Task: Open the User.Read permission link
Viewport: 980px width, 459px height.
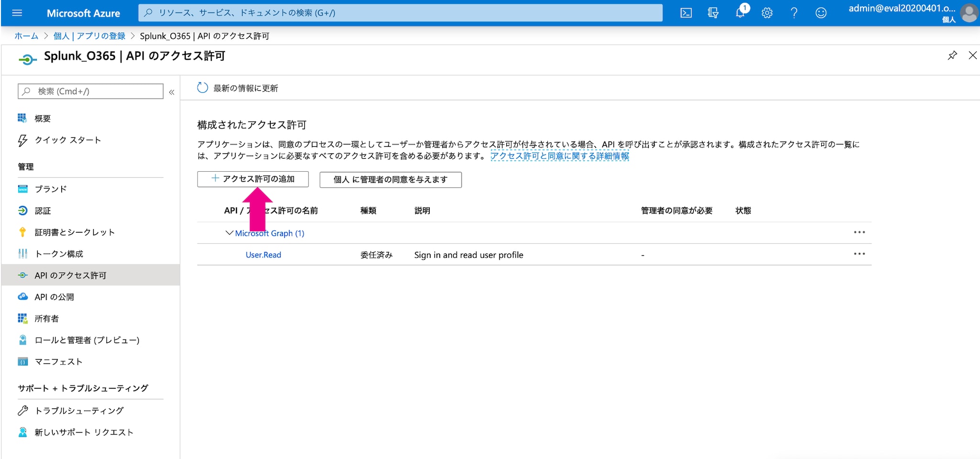Action: pyautogui.click(x=263, y=255)
